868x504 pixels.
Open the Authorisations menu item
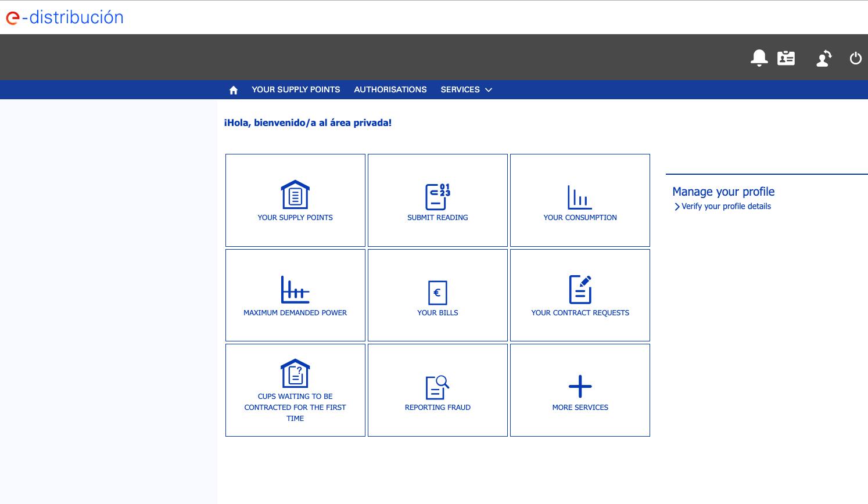[x=390, y=89]
